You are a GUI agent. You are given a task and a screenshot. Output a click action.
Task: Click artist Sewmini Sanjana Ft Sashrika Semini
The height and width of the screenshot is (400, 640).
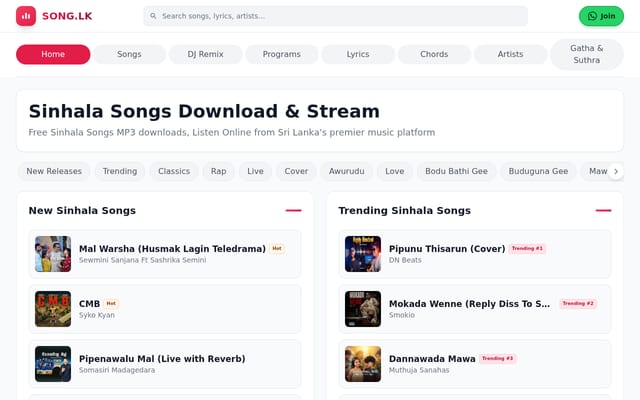[x=142, y=260]
